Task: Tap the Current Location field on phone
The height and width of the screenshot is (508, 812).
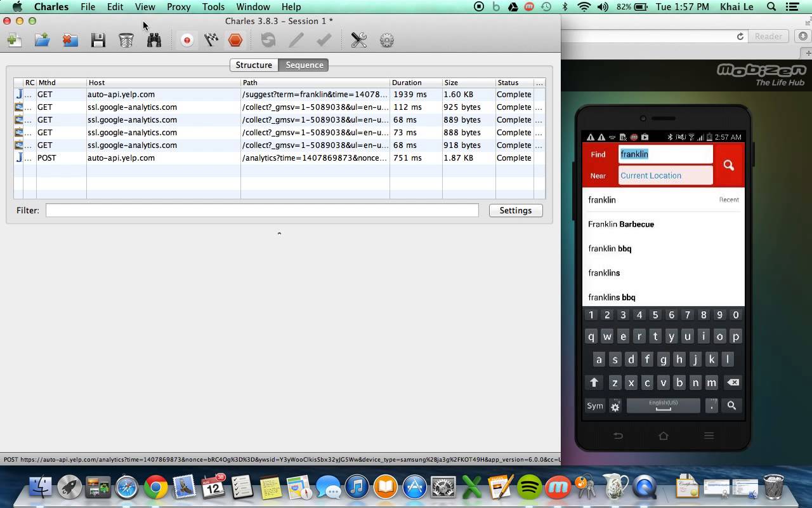Action: (665, 175)
